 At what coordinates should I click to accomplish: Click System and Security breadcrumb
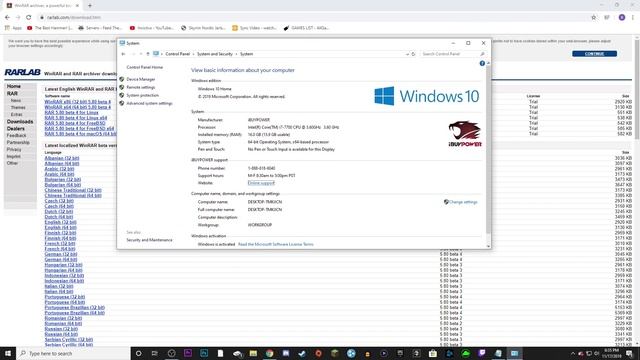(x=215, y=54)
